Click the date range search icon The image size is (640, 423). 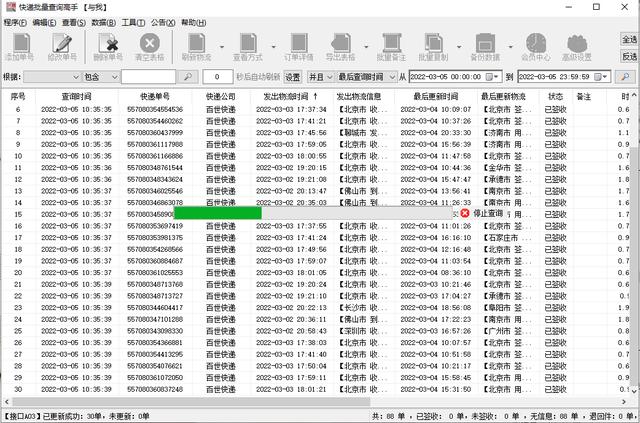[624, 77]
